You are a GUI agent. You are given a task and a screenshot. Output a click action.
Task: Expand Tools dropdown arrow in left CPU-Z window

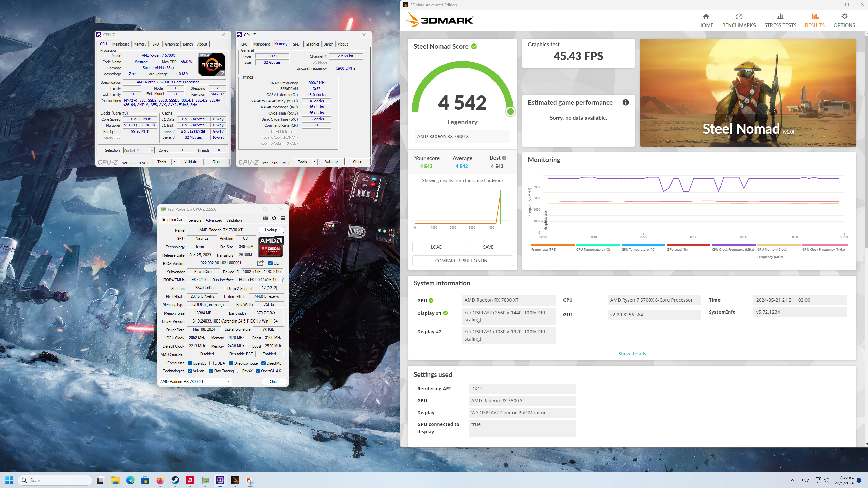[174, 162]
